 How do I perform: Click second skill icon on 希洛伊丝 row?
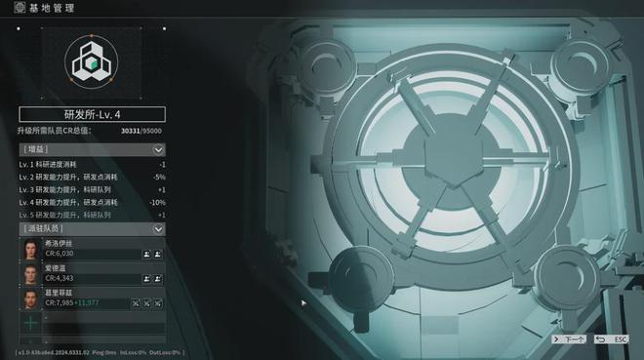coord(158,254)
